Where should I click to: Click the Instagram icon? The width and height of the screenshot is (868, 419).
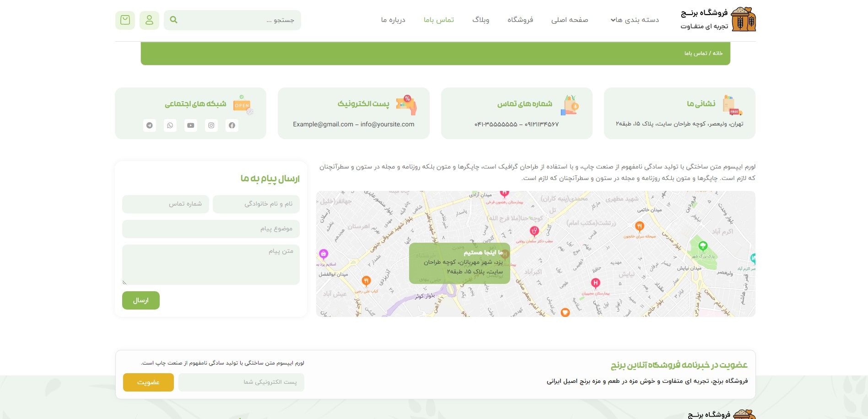(x=211, y=125)
